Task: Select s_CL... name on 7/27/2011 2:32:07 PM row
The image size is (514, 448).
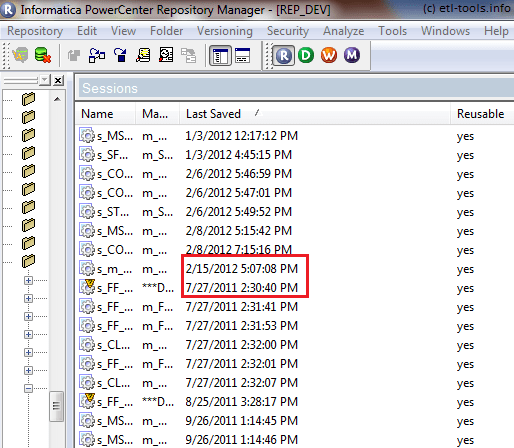Action: pyautogui.click(x=114, y=383)
